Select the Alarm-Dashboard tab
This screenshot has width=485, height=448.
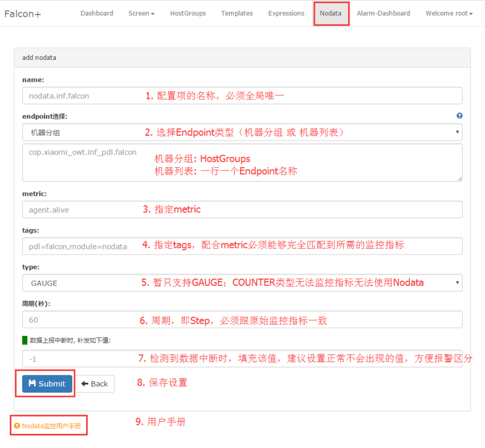(x=383, y=14)
